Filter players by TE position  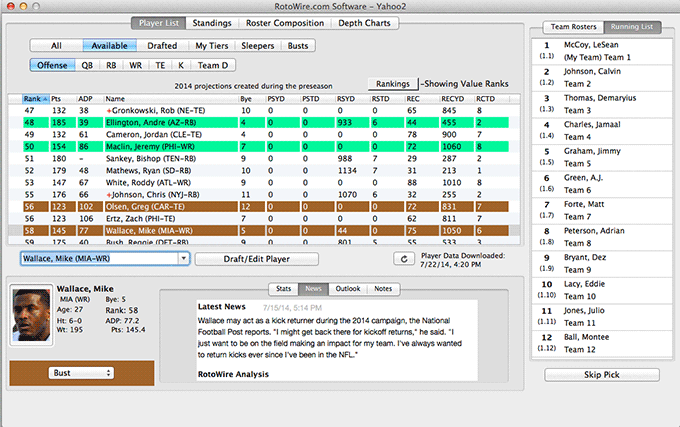point(160,65)
